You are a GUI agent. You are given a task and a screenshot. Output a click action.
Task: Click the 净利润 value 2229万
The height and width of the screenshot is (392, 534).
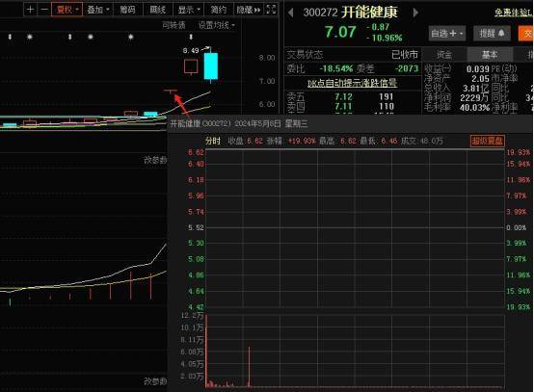click(474, 98)
